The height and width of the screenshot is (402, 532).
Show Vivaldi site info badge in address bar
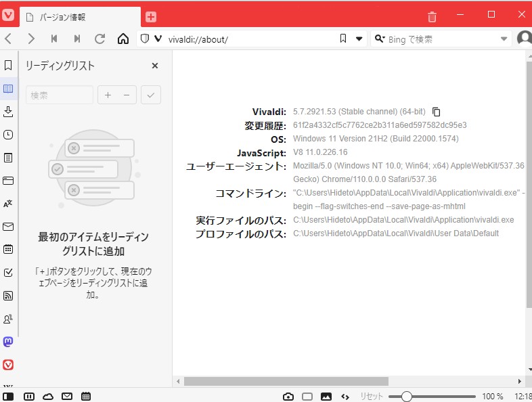[x=158, y=39]
